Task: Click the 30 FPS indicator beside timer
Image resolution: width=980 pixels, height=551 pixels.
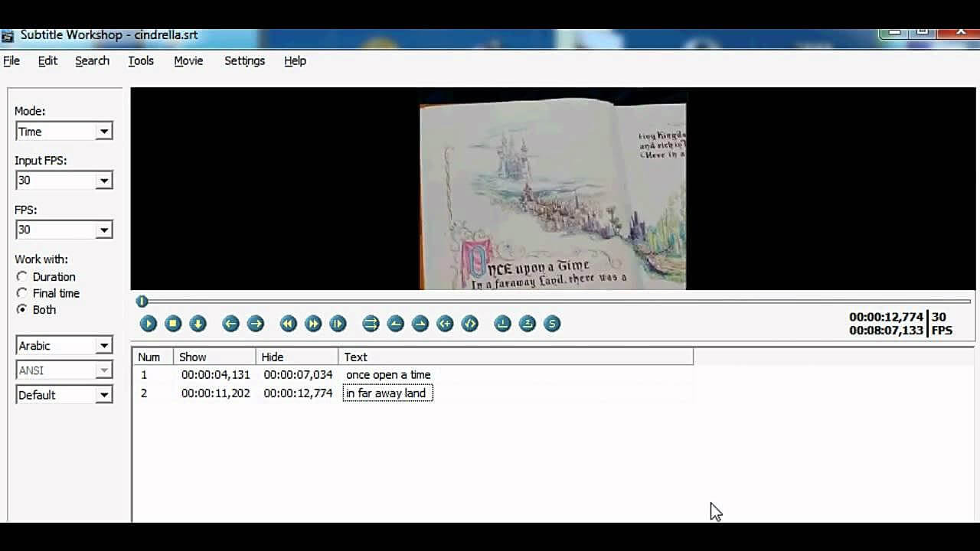Action: 942,324
